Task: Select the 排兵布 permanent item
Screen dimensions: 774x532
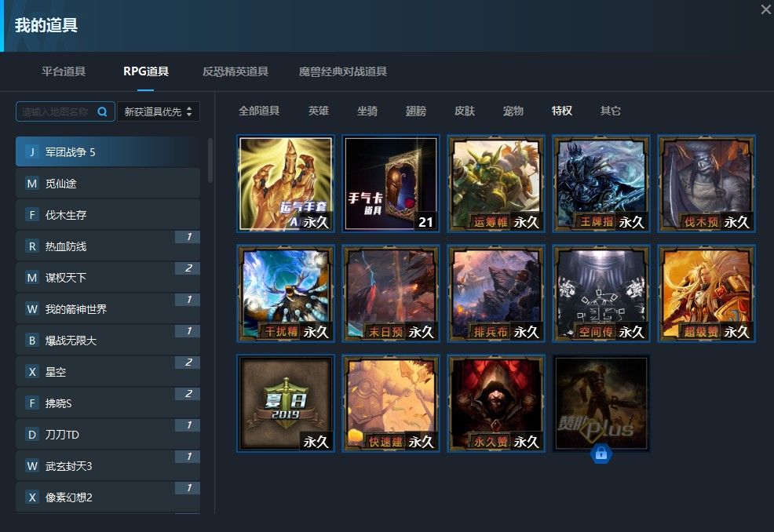Action: pyautogui.click(x=496, y=293)
